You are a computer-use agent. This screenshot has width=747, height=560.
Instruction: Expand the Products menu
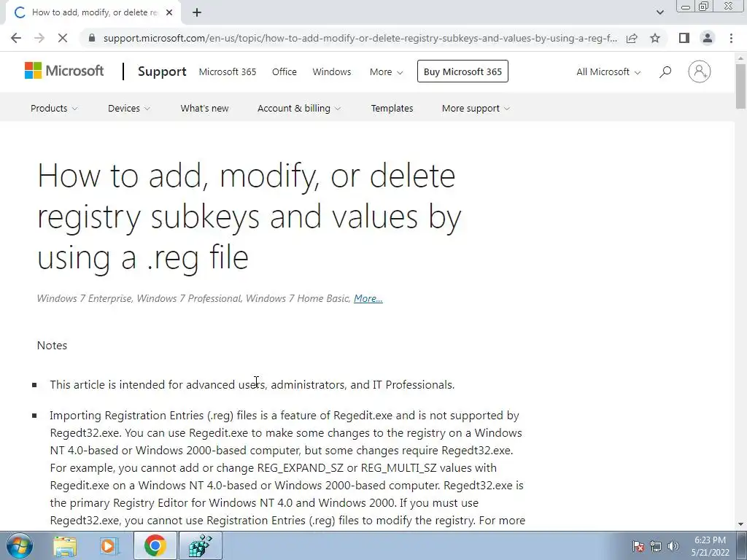pos(54,108)
